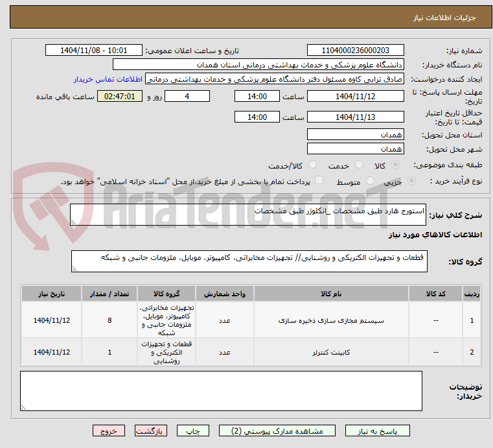Click the price validity hour field 14:00
This screenshot has width=493, height=448.
tap(257, 117)
